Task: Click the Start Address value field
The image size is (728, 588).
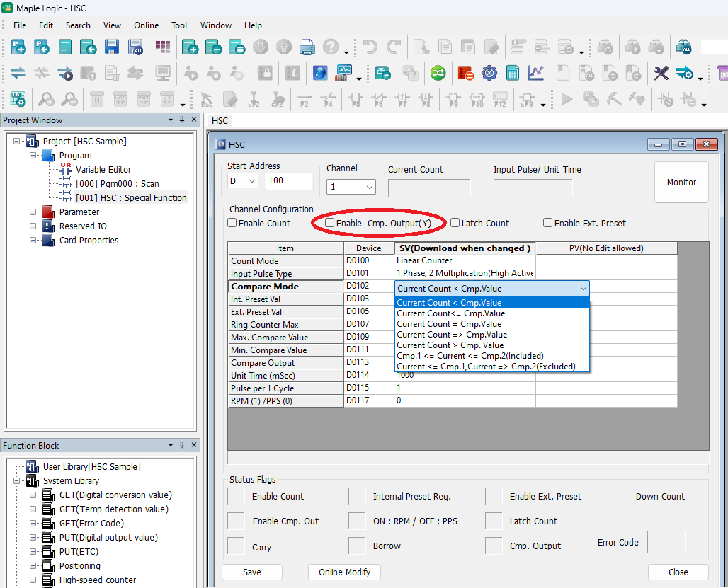Action: [288, 180]
